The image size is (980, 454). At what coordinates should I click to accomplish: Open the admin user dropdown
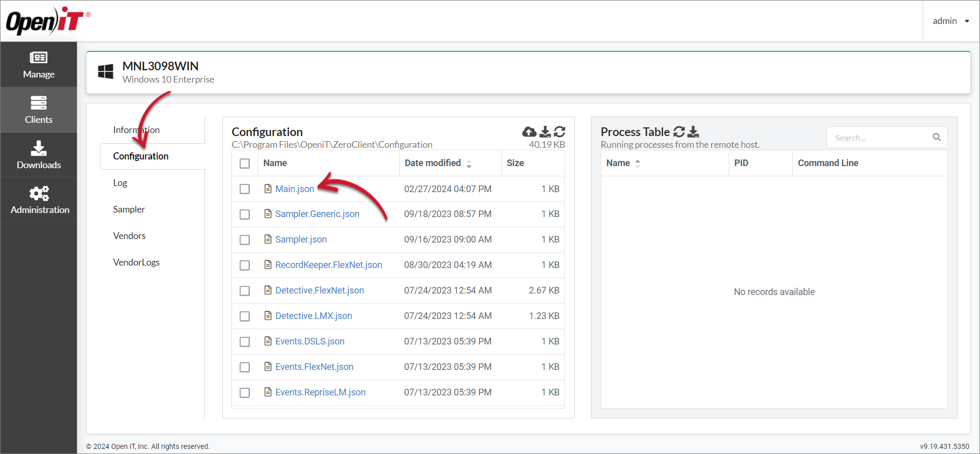click(951, 21)
